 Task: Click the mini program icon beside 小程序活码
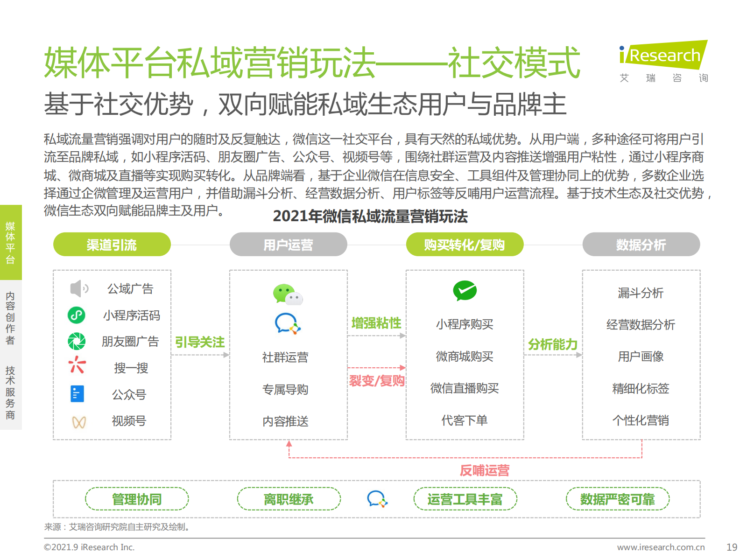click(77, 315)
